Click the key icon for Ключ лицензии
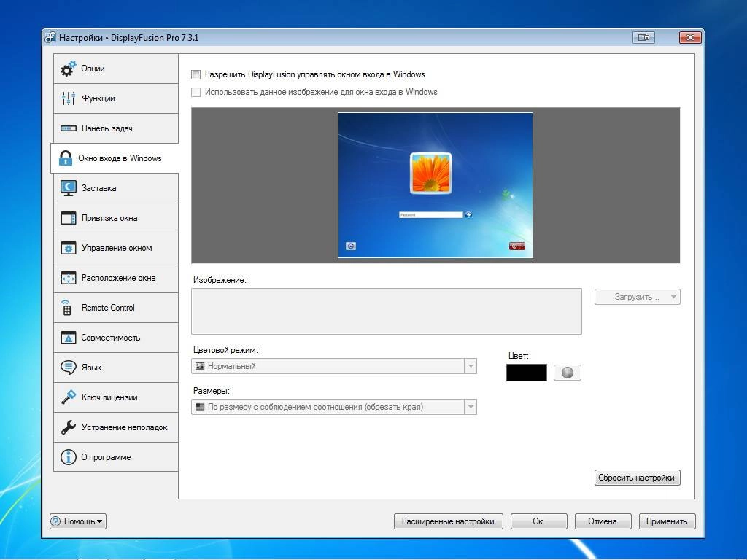 click(x=68, y=397)
